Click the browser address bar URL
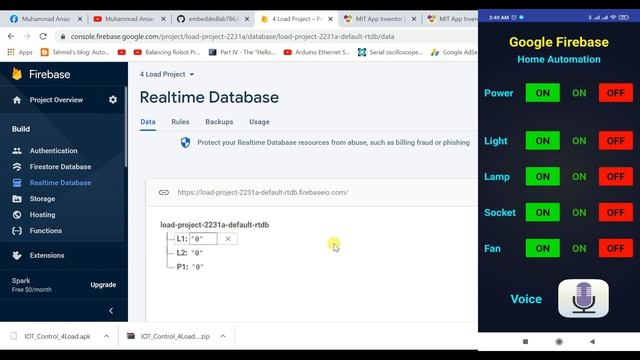 click(232, 36)
